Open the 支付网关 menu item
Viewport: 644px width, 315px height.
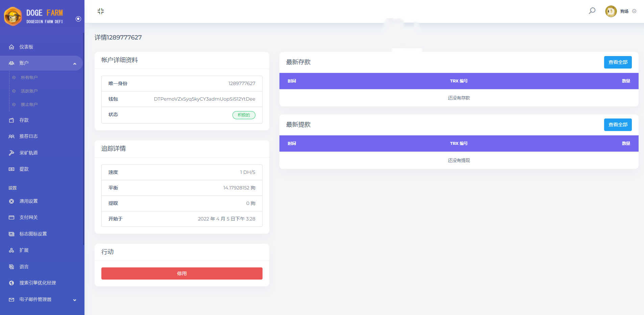click(x=28, y=217)
